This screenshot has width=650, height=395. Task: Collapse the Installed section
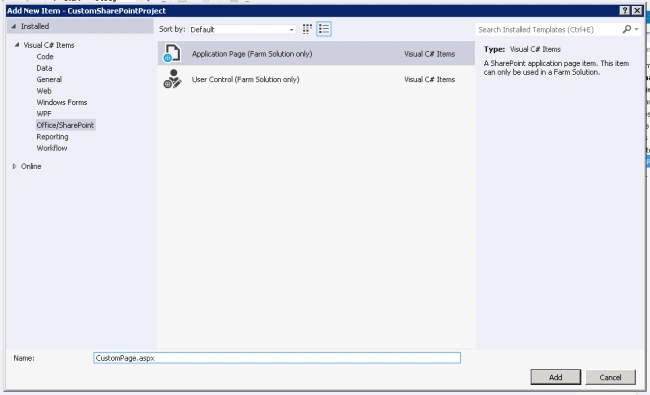[14, 26]
